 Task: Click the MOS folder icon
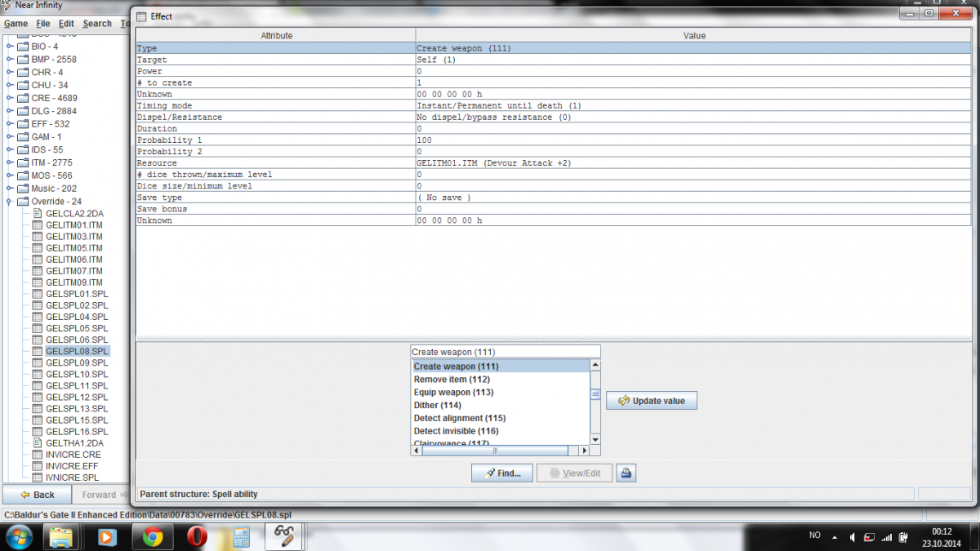click(x=23, y=176)
